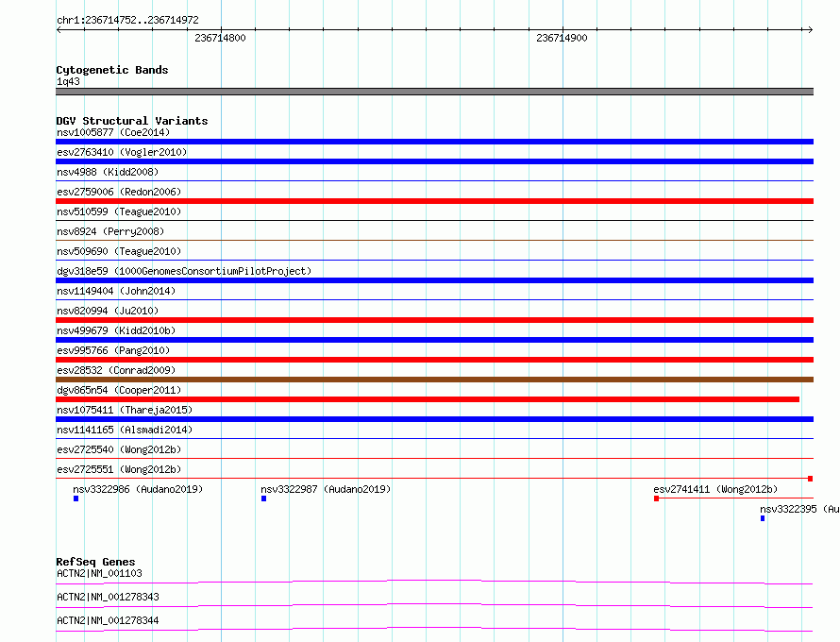
Task: Click the nsv820994 (Ju2010) red bar
Action: (434, 320)
